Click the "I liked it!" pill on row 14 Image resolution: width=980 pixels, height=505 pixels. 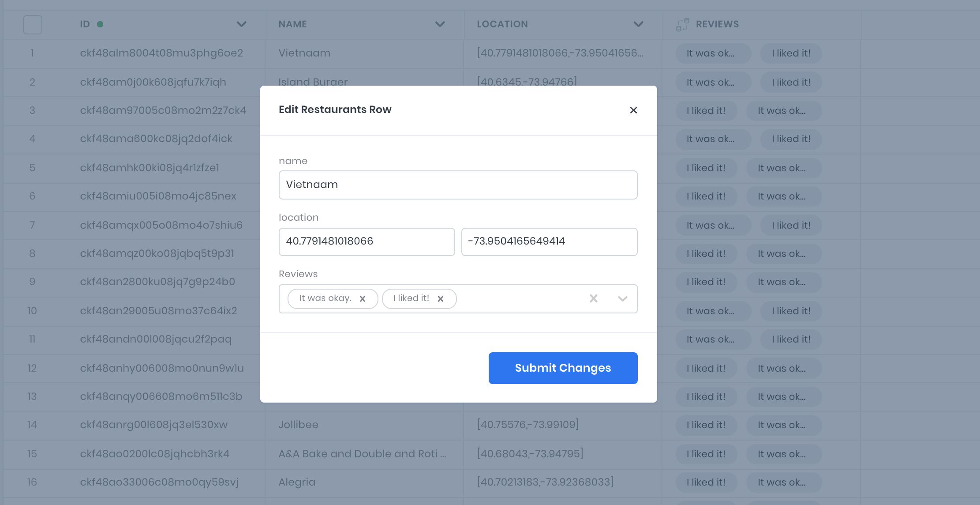(x=706, y=425)
